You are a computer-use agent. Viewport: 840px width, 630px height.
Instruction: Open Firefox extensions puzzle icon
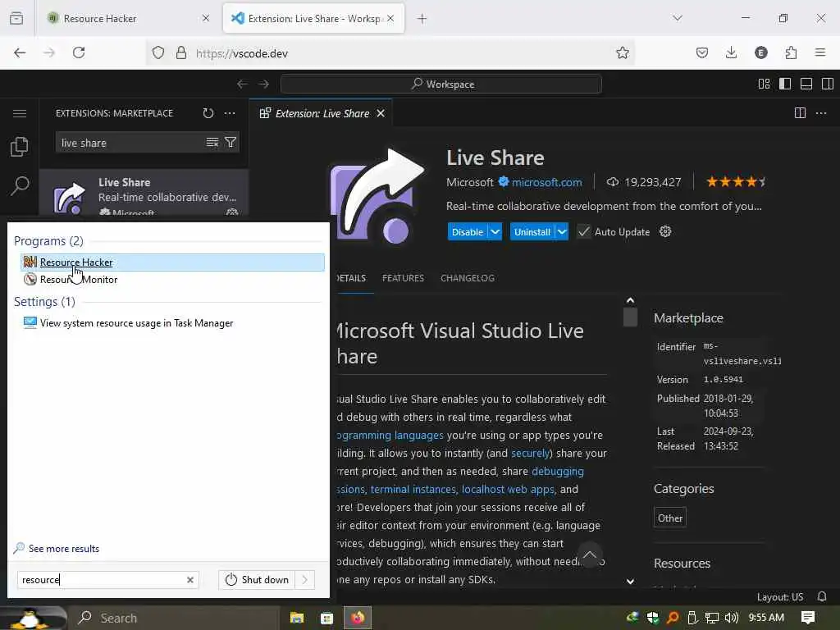(x=791, y=52)
